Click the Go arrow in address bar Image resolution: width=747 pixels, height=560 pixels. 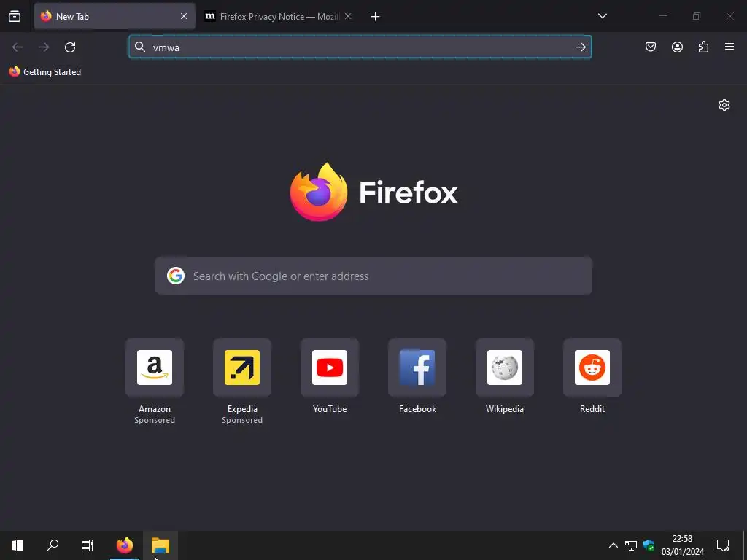pyautogui.click(x=580, y=47)
